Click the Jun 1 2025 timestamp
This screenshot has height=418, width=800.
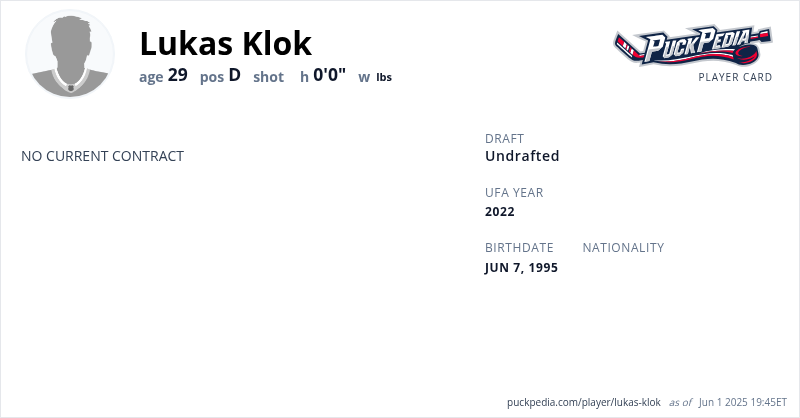click(743, 402)
